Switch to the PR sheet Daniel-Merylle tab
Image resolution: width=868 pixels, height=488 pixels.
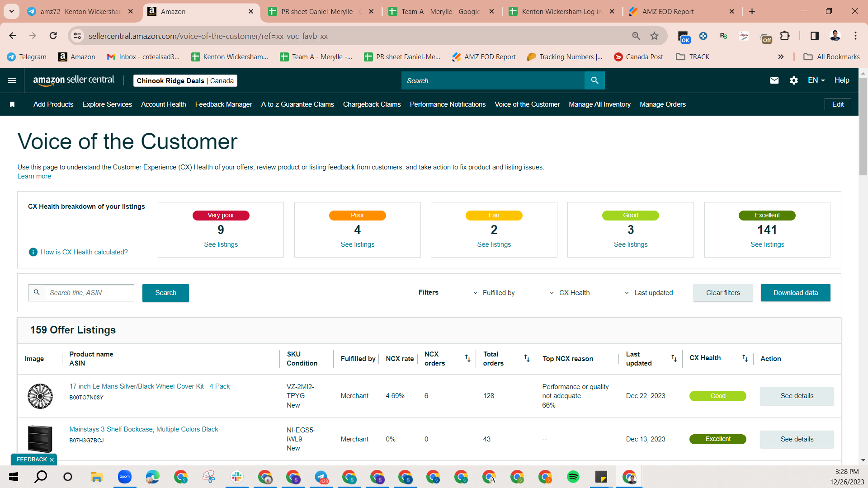(x=321, y=12)
